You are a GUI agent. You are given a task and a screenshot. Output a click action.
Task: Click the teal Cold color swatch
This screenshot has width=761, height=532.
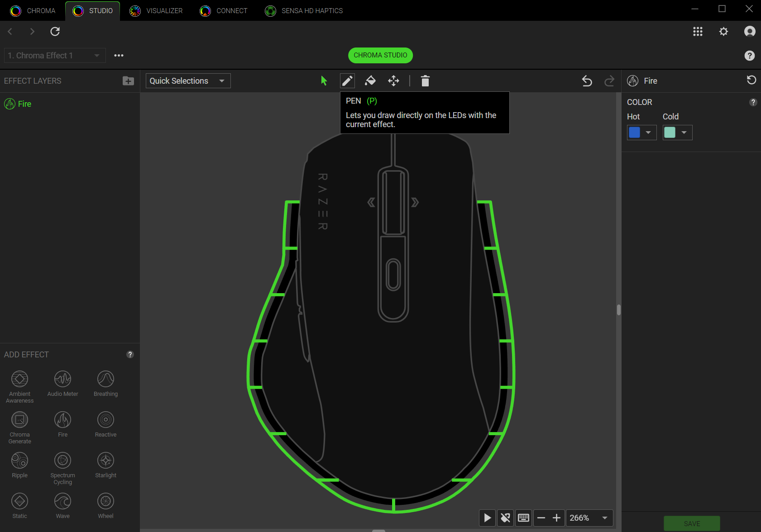tap(670, 133)
